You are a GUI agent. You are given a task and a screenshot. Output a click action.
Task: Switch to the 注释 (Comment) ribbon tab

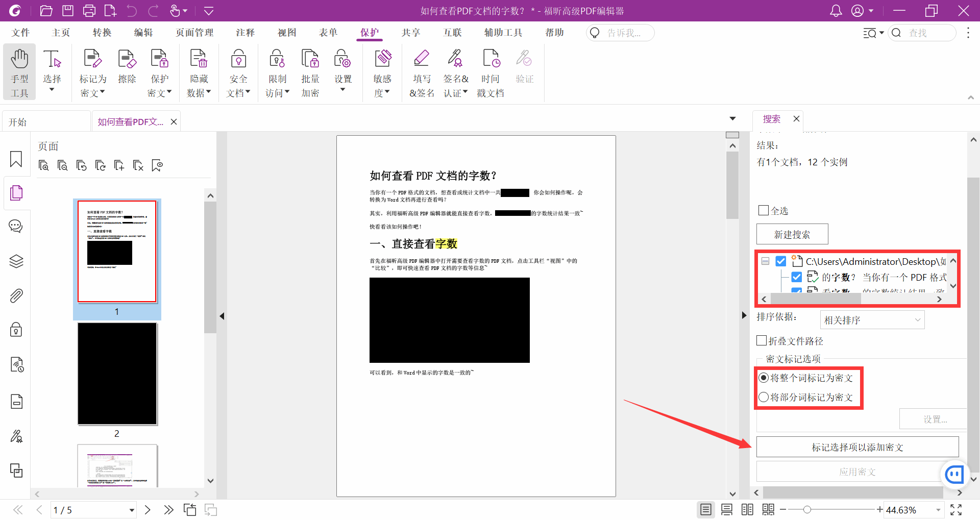245,33
